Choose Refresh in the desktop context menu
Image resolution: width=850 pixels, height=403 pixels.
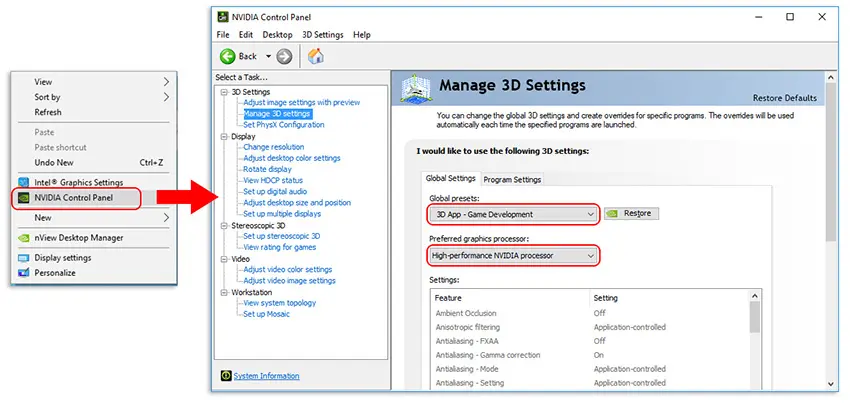(48, 112)
